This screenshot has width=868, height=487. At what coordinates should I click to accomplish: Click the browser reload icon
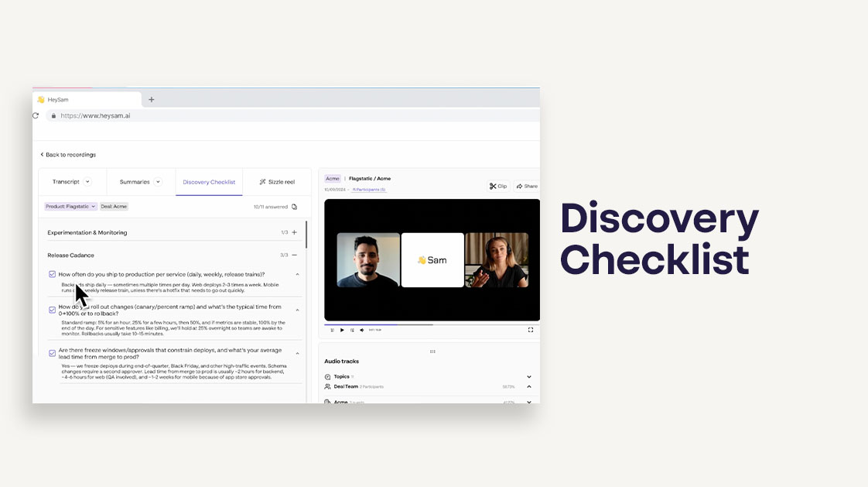point(36,116)
